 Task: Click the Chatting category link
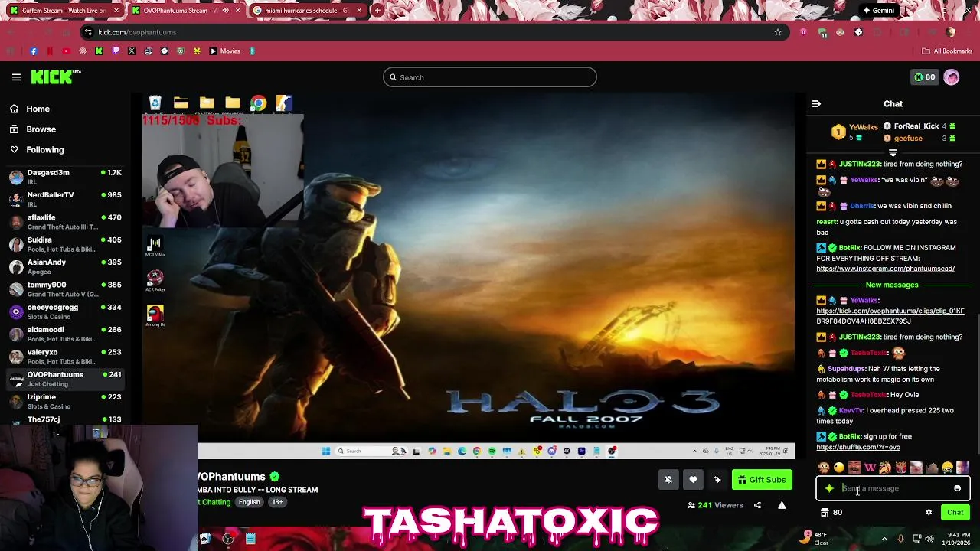pyautogui.click(x=214, y=502)
